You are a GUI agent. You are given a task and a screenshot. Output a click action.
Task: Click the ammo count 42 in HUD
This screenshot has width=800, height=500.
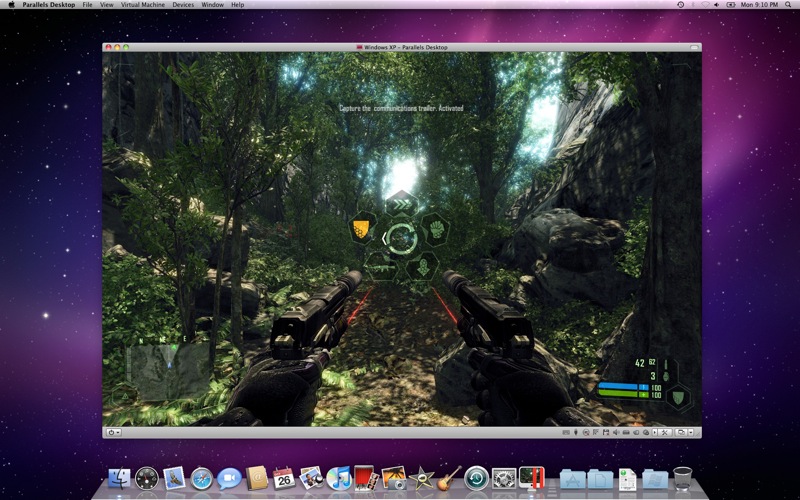(x=640, y=363)
